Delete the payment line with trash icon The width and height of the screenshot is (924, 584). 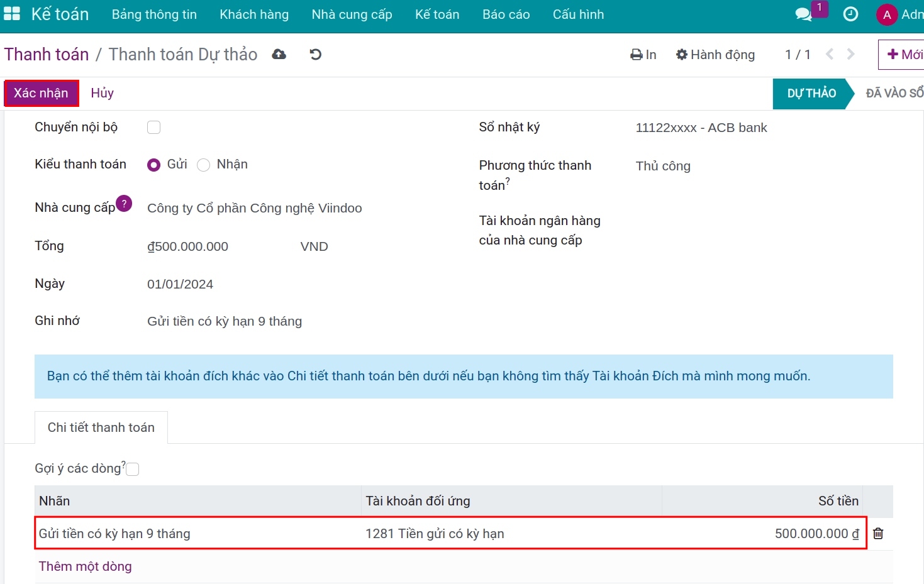(878, 534)
